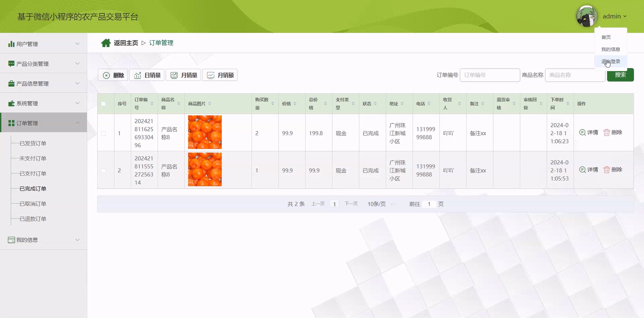Focus the 商品名称 search input

coord(575,75)
